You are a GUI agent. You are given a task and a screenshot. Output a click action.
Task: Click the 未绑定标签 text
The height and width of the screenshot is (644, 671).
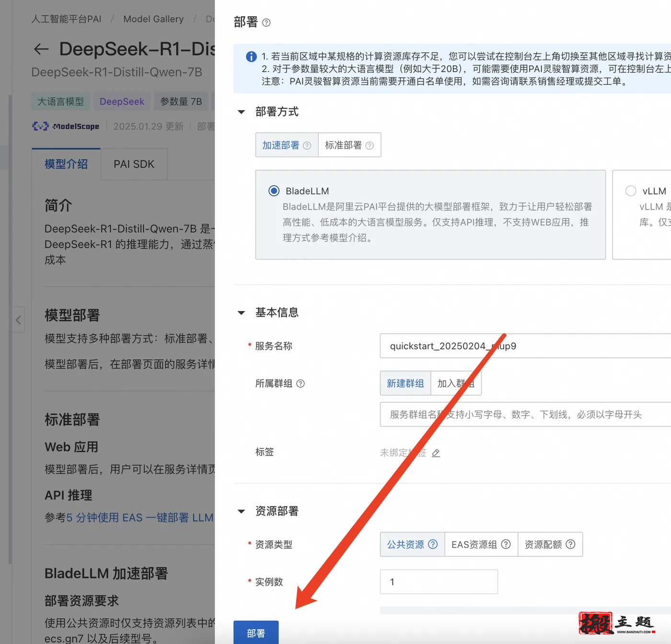(403, 453)
